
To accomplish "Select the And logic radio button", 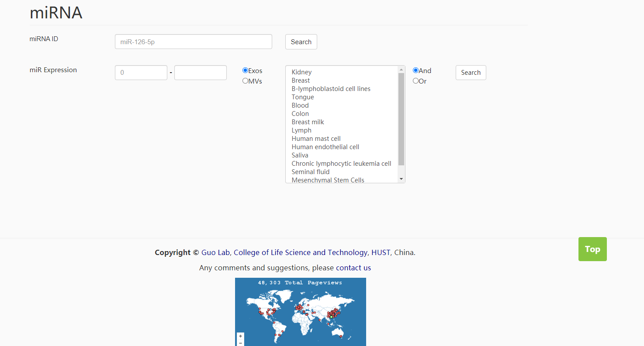I will click(415, 70).
